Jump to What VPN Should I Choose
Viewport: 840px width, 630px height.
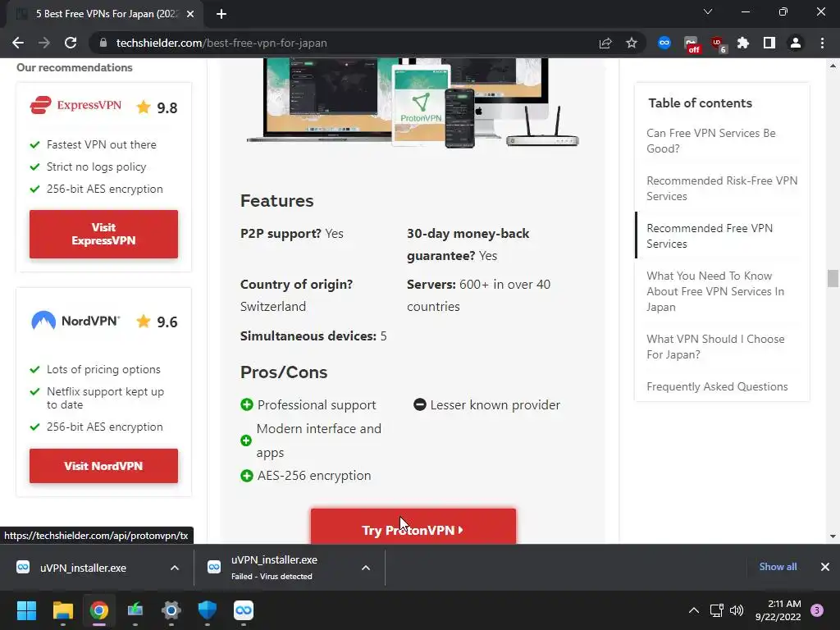pos(715,347)
